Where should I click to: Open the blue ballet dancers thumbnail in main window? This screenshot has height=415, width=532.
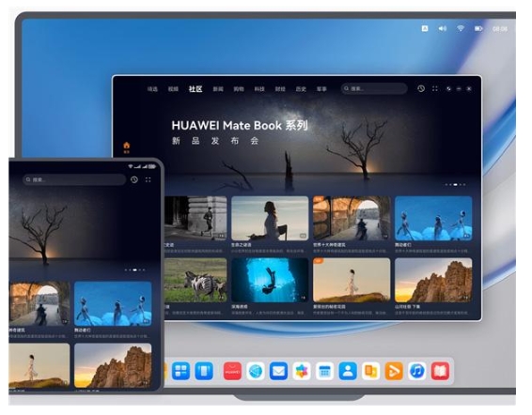pyautogui.click(x=433, y=219)
